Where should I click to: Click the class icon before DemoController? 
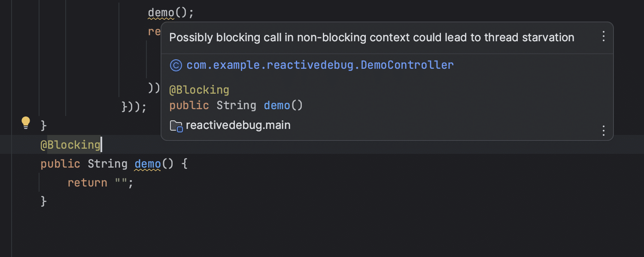(x=176, y=65)
